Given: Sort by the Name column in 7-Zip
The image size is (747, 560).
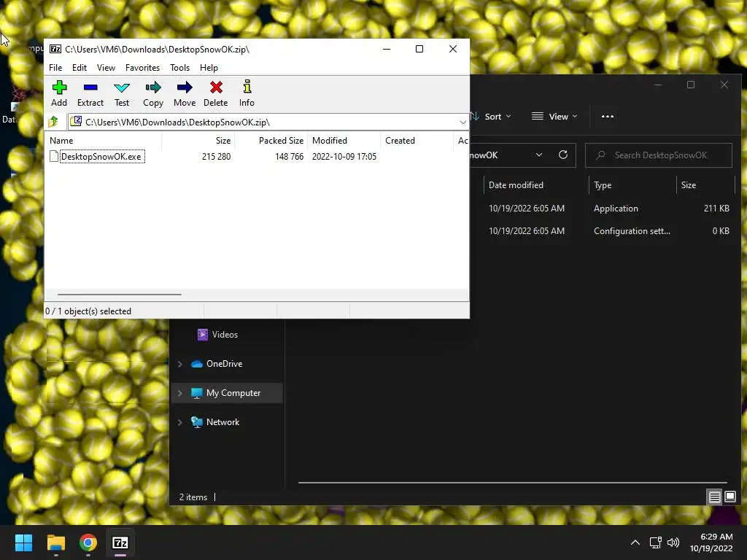Looking at the screenshot, I should pos(104,141).
